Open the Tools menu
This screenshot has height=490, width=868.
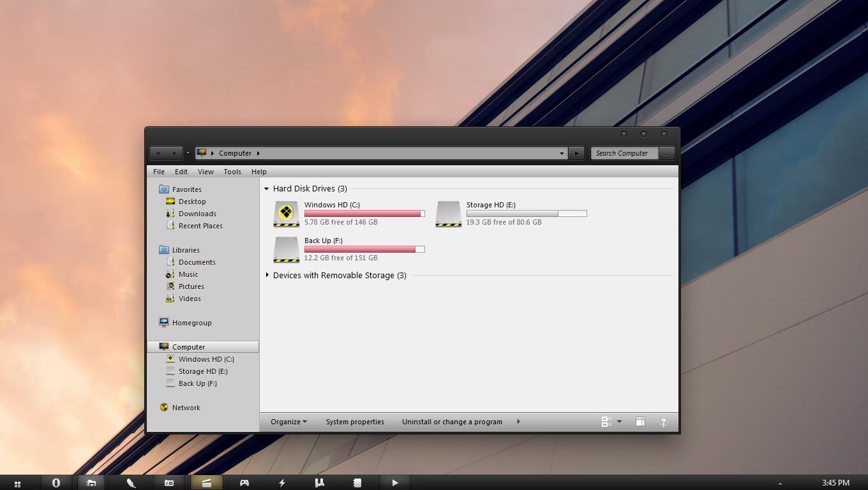point(232,172)
